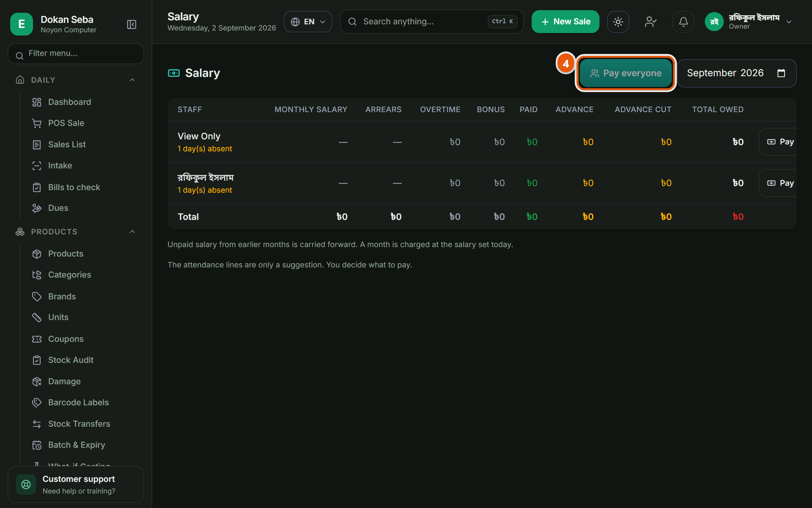Screen dimensions: 812x508
Task: Start a New Sale
Action: click(565, 22)
